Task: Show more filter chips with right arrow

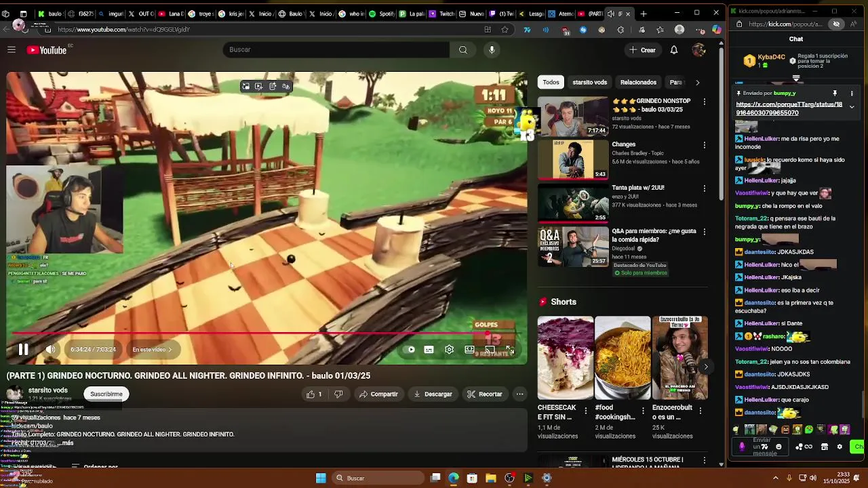Action: pyautogui.click(x=697, y=82)
